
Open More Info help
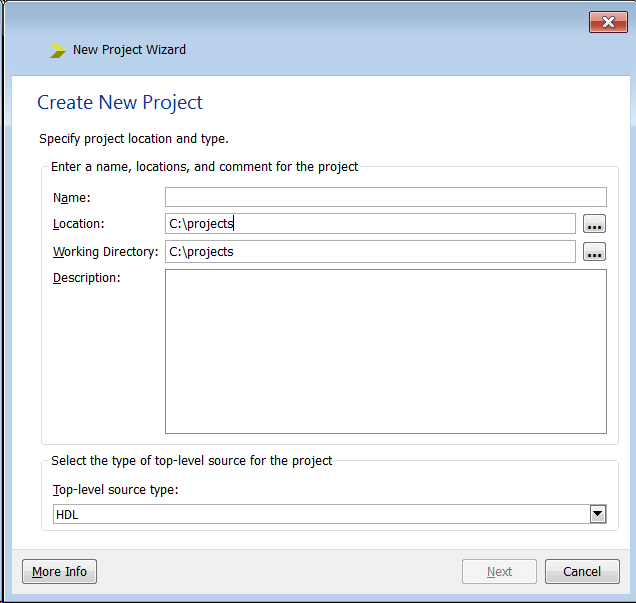click(x=59, y=572)
